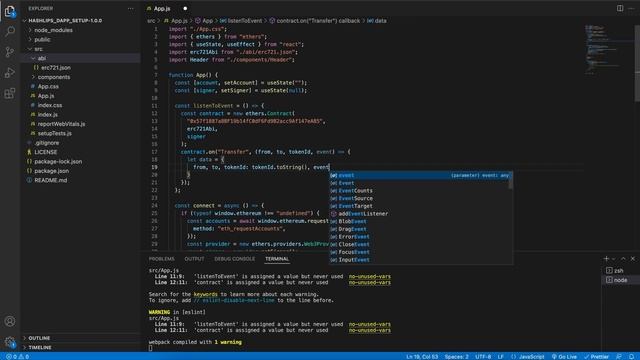Click the first no-unused-vars terminal link
The width and height of the screenshot is (640, 360).
369,277
